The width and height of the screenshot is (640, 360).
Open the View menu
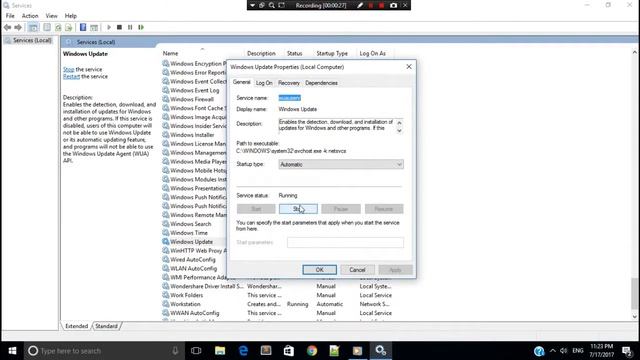(51, 16)
